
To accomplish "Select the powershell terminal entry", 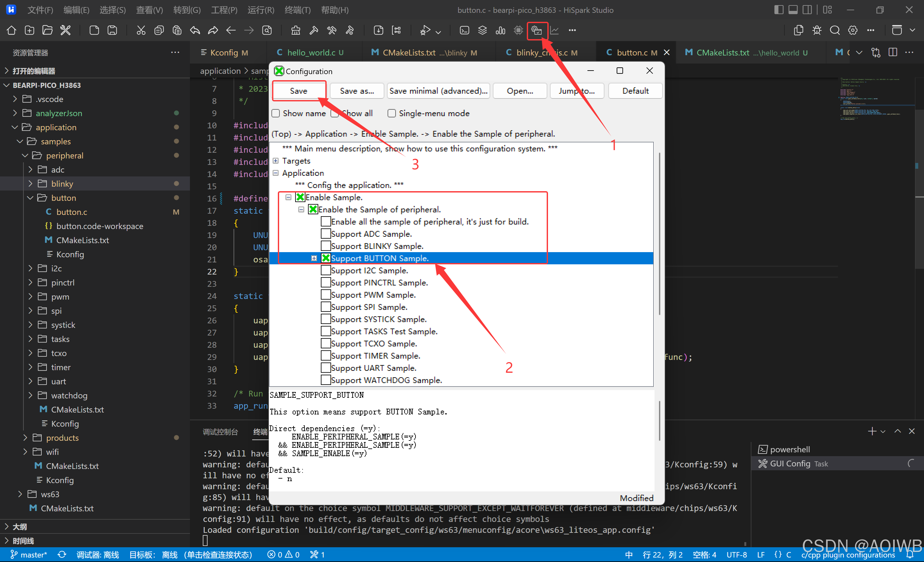I will tap(790, 449).
